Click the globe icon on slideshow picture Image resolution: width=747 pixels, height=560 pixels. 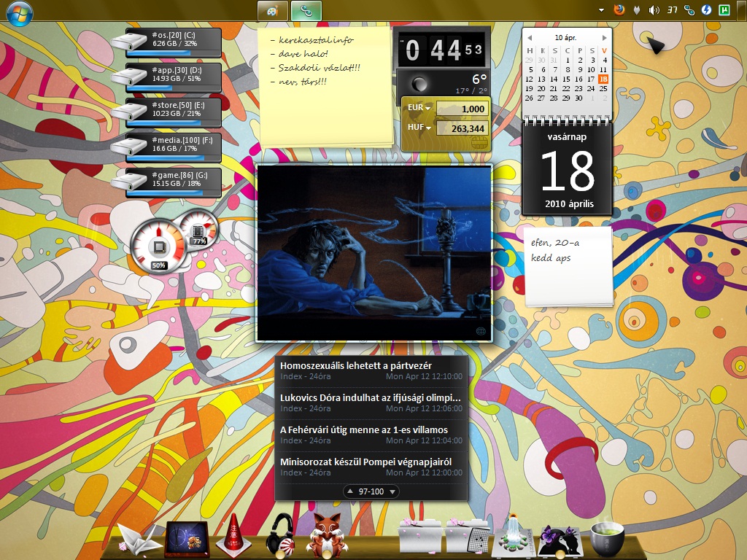click(x=481, y=332)
